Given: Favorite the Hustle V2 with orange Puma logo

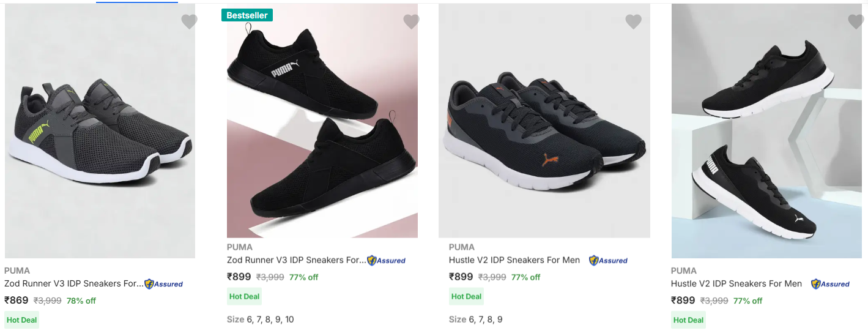Looking at the screenshot, I should tap(633, 21).
